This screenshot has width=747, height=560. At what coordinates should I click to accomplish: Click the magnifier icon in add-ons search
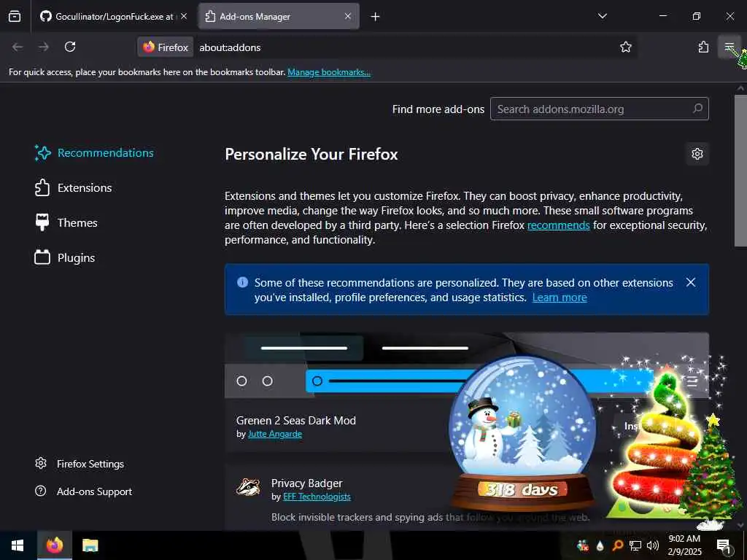(x=697, y=109)
